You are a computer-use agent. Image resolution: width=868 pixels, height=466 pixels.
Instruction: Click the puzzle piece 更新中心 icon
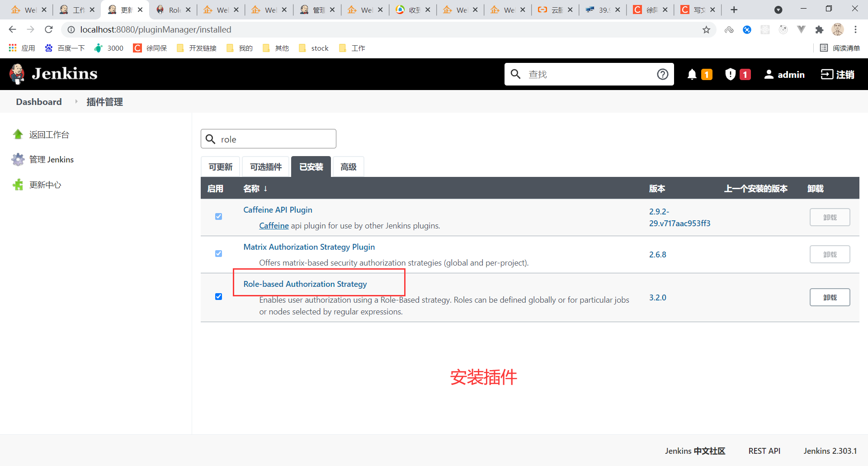[x=18, y=185]
